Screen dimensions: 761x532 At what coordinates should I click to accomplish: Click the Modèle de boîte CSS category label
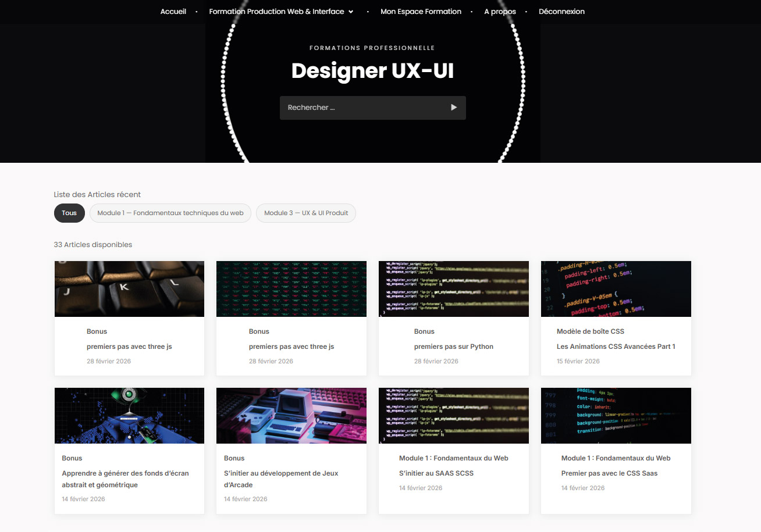591,331
